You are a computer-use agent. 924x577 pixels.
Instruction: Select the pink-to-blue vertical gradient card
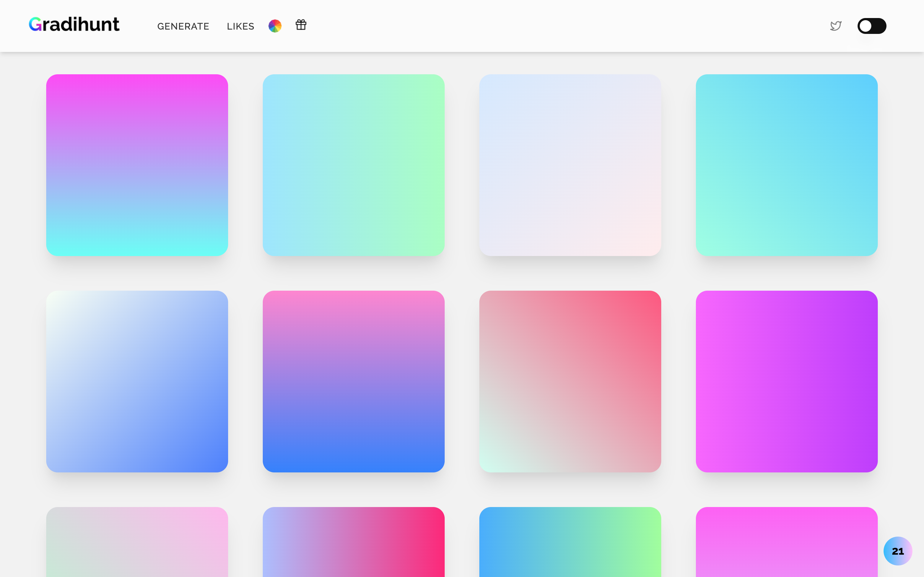point(354,381)
